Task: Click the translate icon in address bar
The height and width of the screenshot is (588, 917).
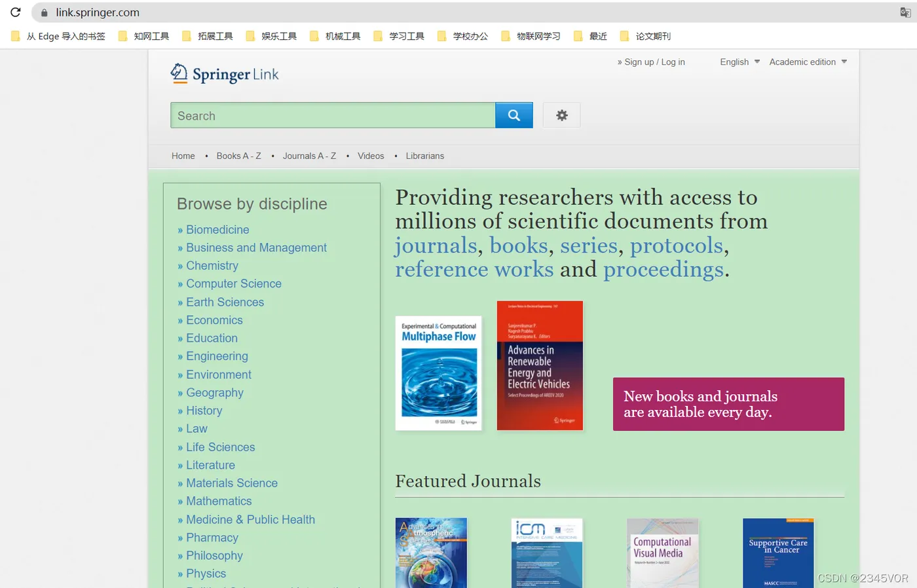Action: click(x=905, y=12)
